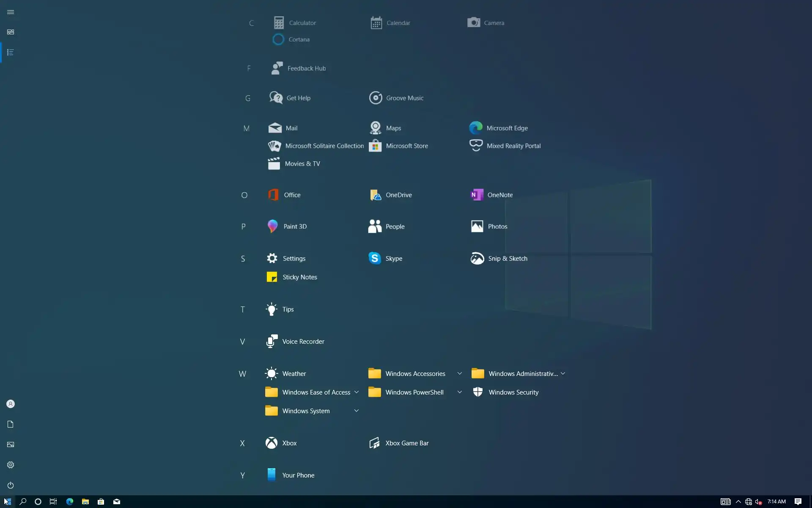The image size is (812, 508).
Task: Open the Sticky Notes app
Action: [299, 277]
